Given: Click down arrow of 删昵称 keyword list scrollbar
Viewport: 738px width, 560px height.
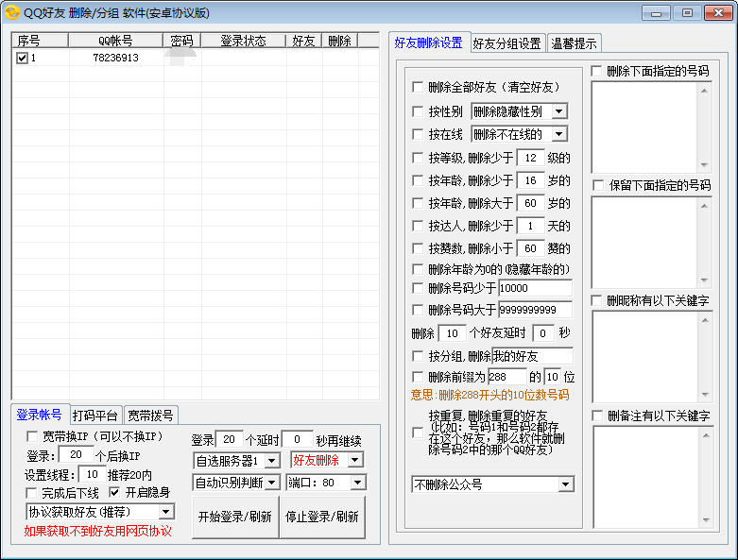Looking at the screenshot, I should click(x=705, y=395).
